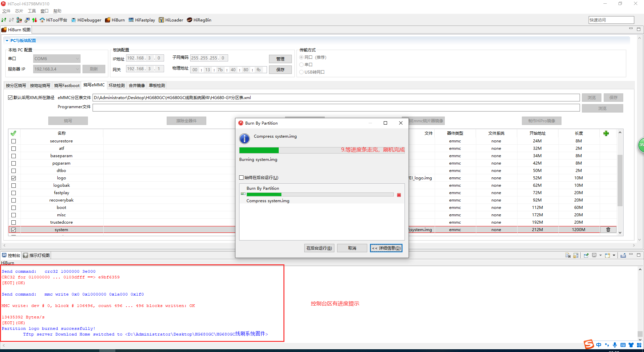644x352 pixels.
Task: Launch the HiLoader tool
Action: click(x=171, y=20)
